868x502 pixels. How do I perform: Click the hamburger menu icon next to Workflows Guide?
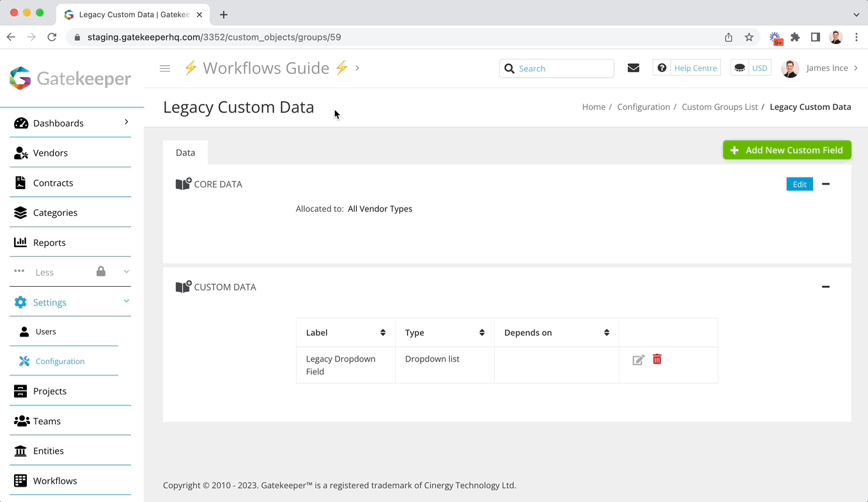tap(165, 68)
